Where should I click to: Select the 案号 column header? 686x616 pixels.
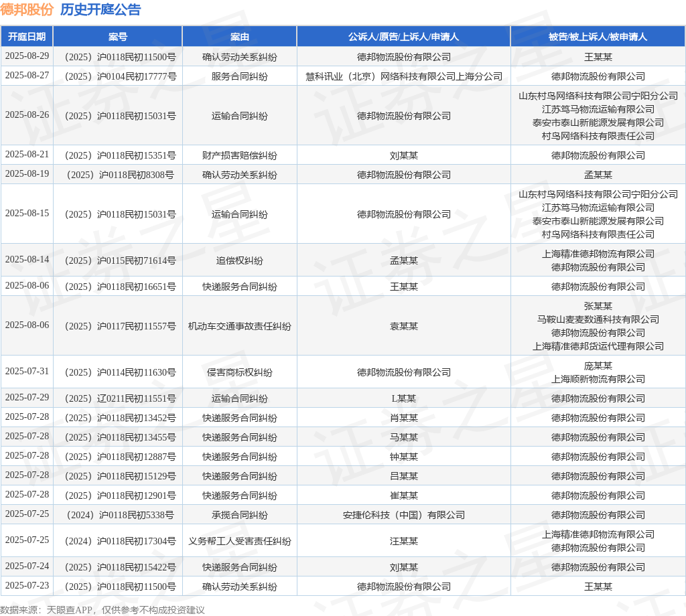pyautogui.click(x=118, y=37)
